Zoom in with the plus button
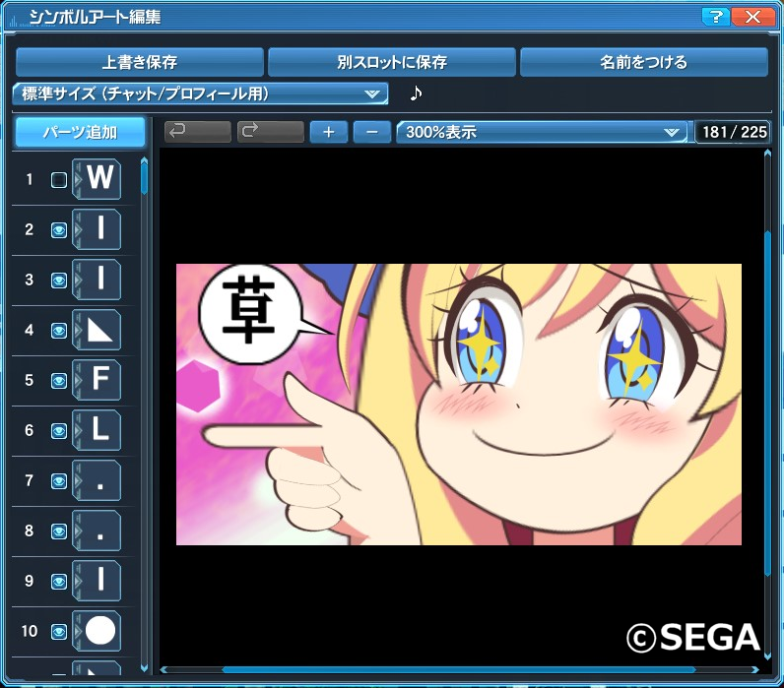Screen dimensions: 784x688 pyautogui.click(x=329, y=132)
